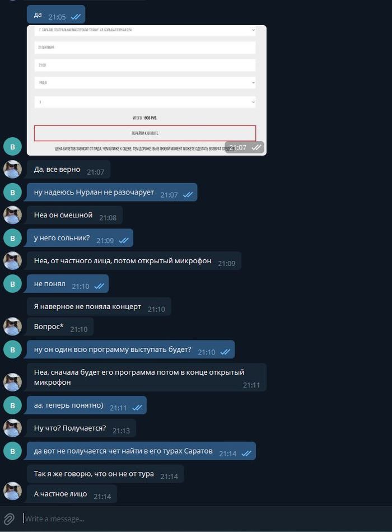
Task: Click 'Перейти к оплате' button in the screenshot
Action: [145, 133]
